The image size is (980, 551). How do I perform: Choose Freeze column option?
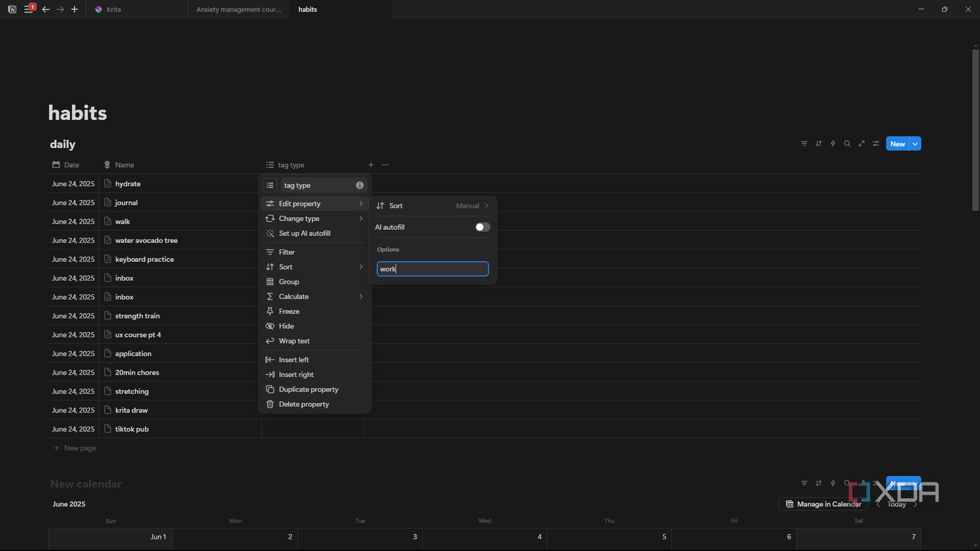click(315, 311)
